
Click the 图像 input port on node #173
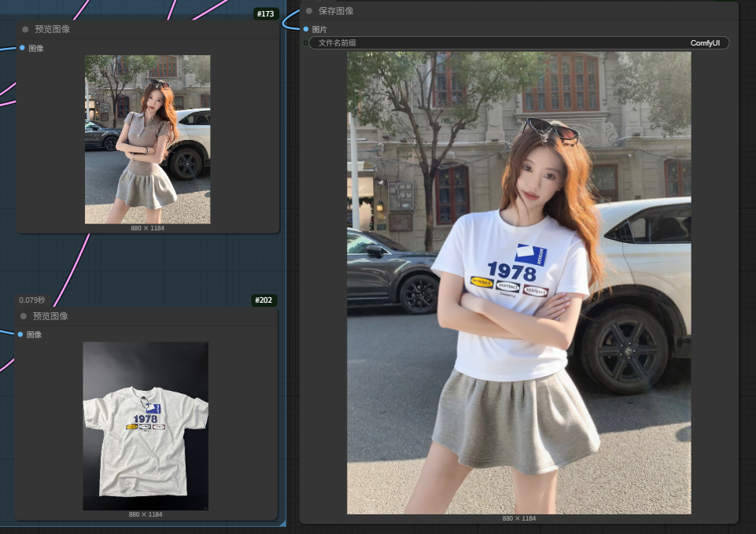(22, 48)
